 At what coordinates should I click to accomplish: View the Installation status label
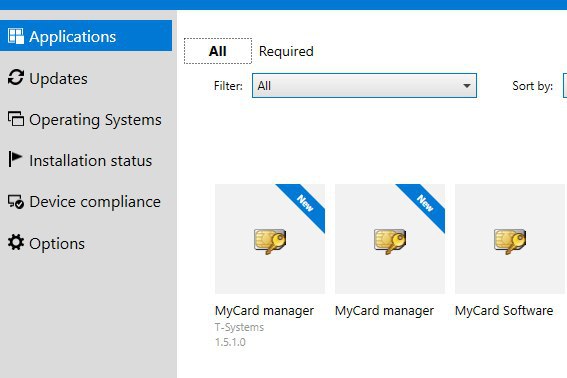[90, 161]
